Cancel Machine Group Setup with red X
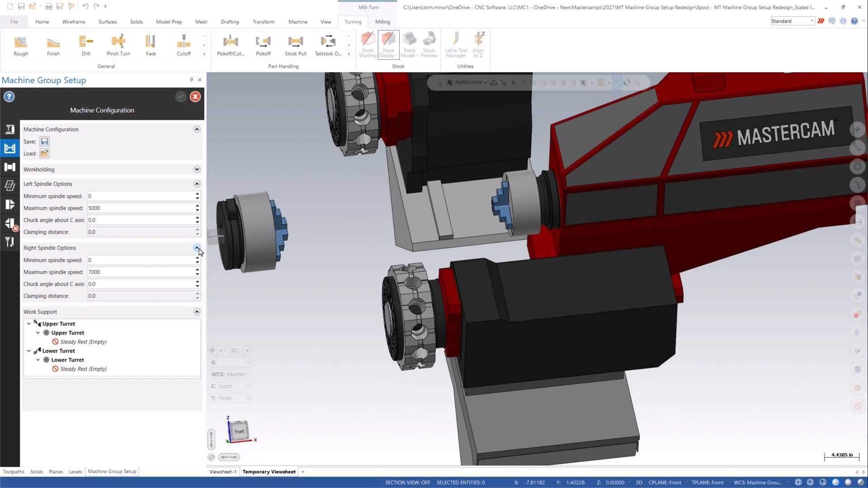Image resolution: width=868 pixels, height=488 pixels. tap(195, 97)
